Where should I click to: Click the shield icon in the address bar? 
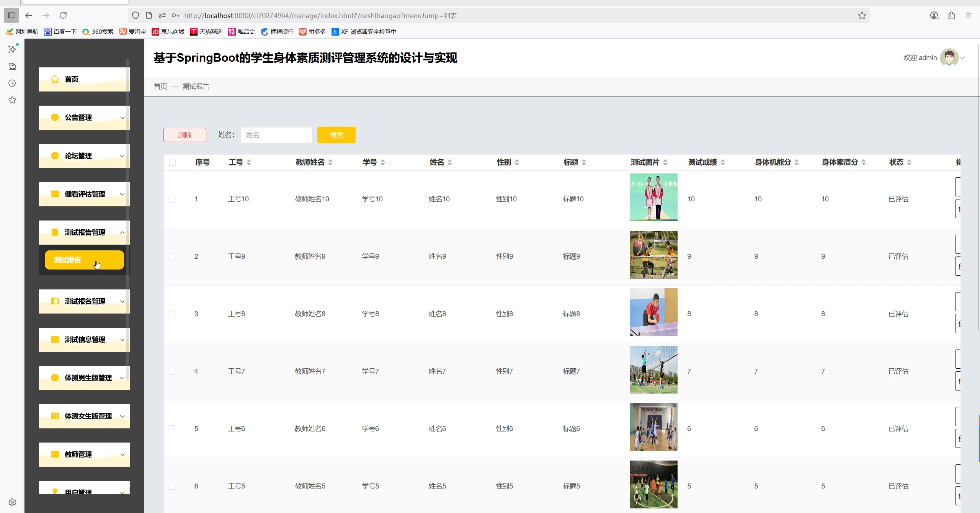coord(136,15)
